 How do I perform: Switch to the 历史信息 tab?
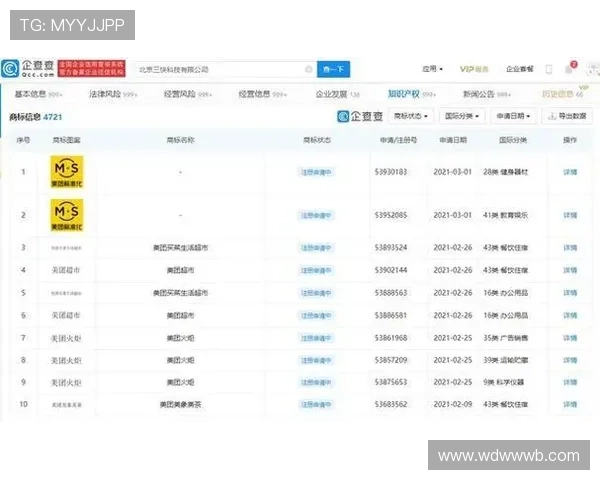[x=562, y=94]
